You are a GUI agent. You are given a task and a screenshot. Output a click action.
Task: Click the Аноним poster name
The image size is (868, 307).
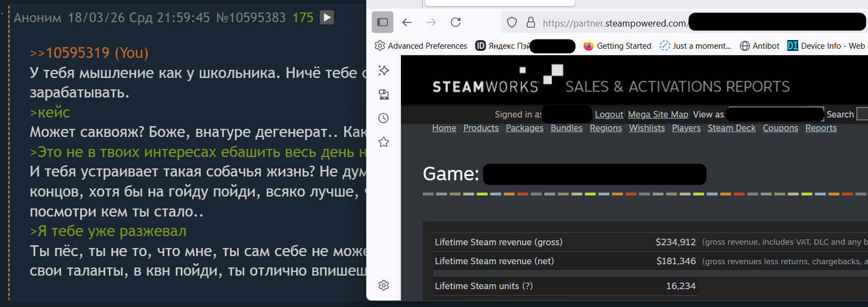coord(38,18)
